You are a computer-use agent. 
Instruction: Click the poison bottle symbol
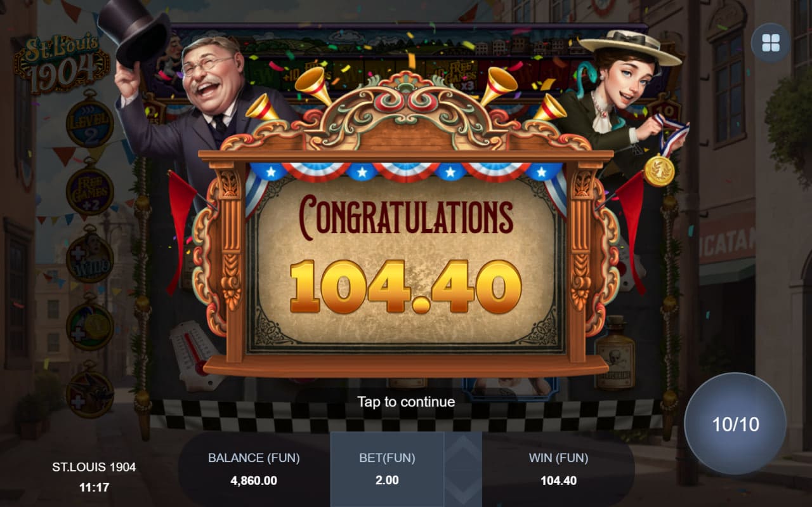[615, 353]
